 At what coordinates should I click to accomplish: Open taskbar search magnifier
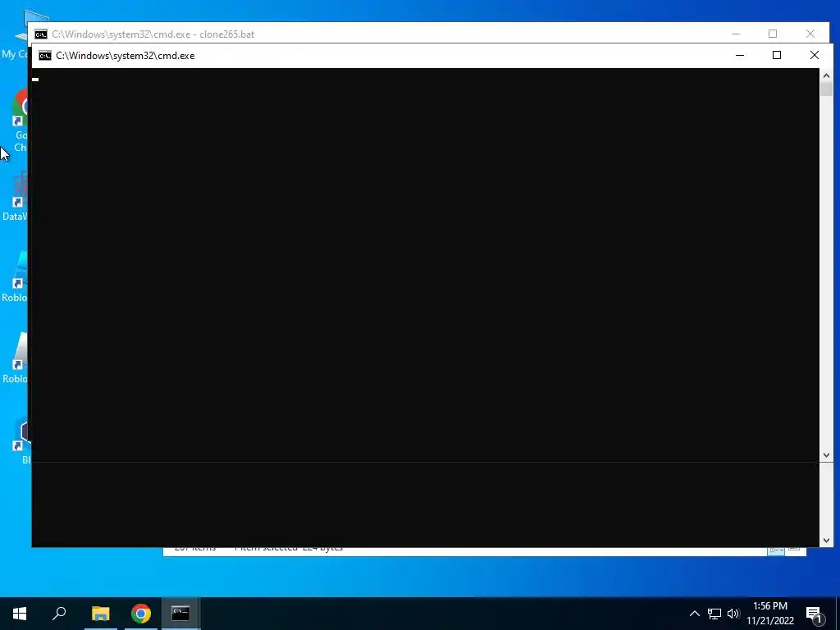pos(59,614)
